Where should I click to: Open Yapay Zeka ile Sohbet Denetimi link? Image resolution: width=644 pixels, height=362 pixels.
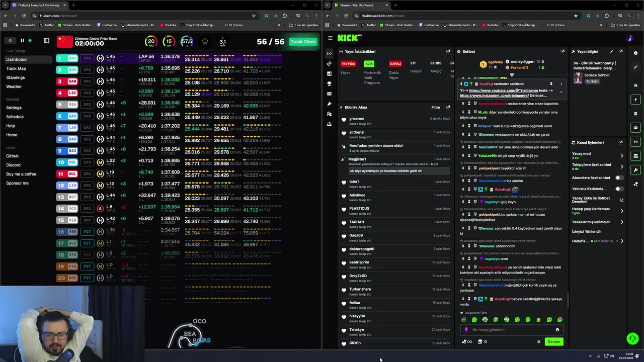click(622, 200)
